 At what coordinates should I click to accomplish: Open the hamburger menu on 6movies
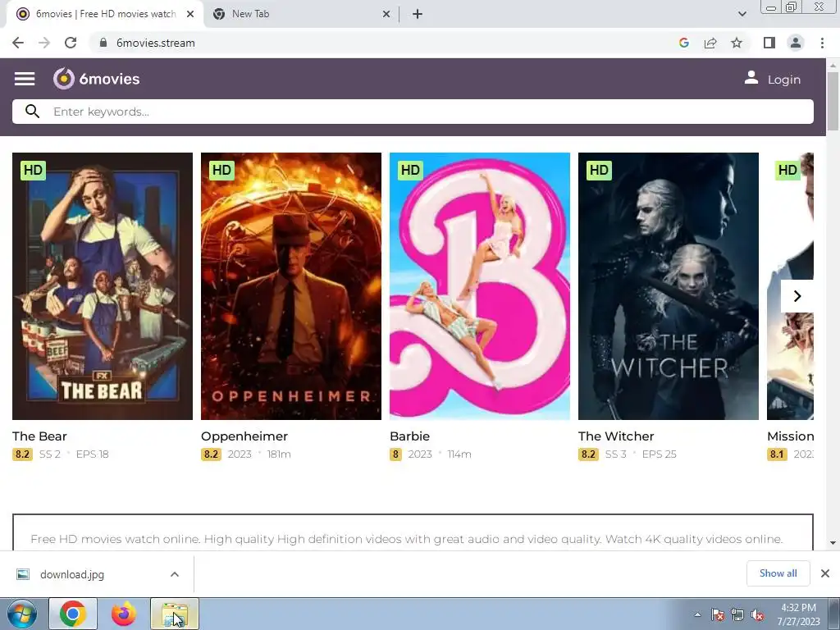tap(25, 79)
